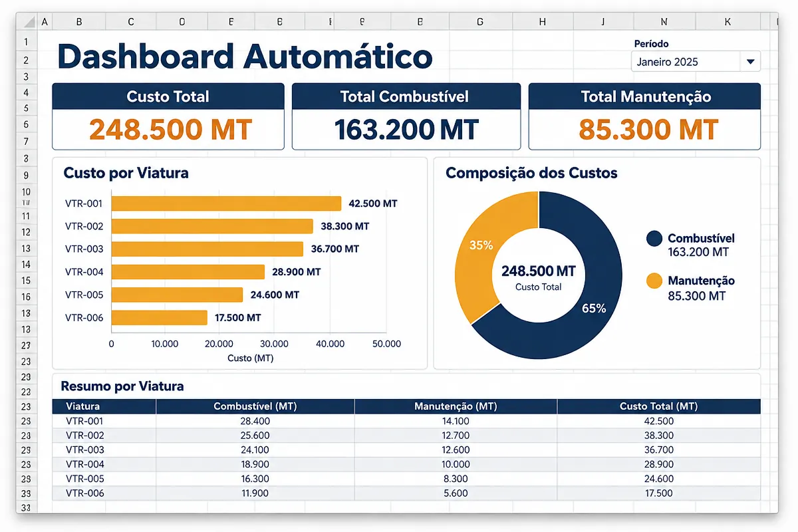Click the Composição dos Custos chart title
Image resolution: width=798 pixels, height=532 pixels.
pyautogui.click(x=531, y=173)
